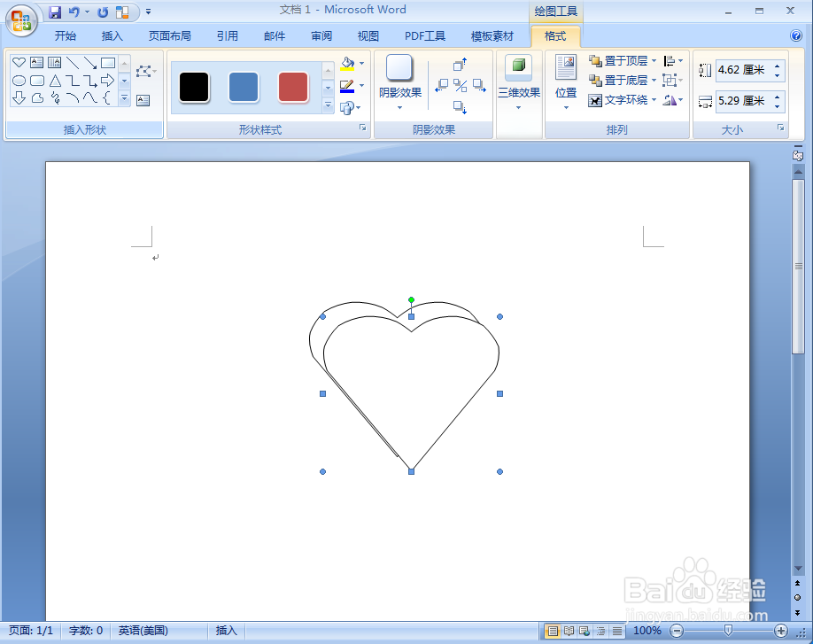Screen dimensions: 813x644
Task: Switch to draft view
Action: [617, 631]
